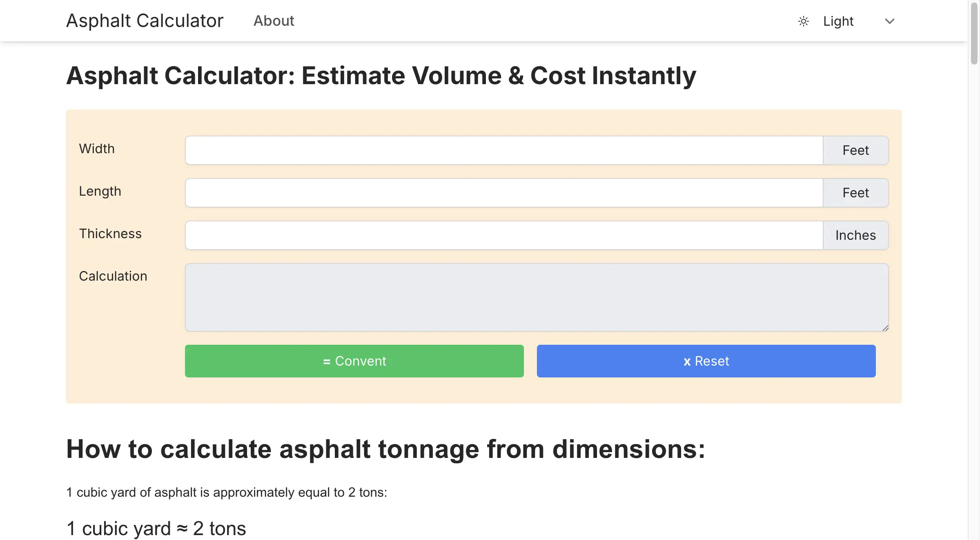The image size is (980, 540).
Task: Click the x icon on the Reset button
Action: (x=687, y=361)
